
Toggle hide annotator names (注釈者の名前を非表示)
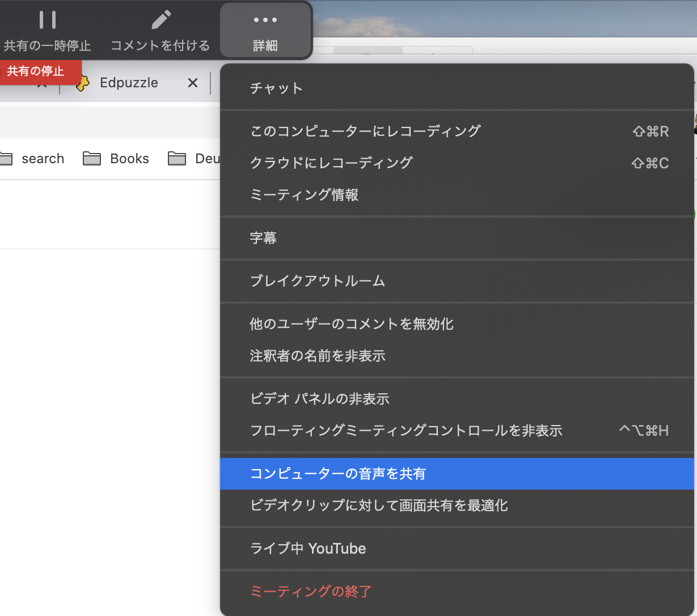point(318,355)
